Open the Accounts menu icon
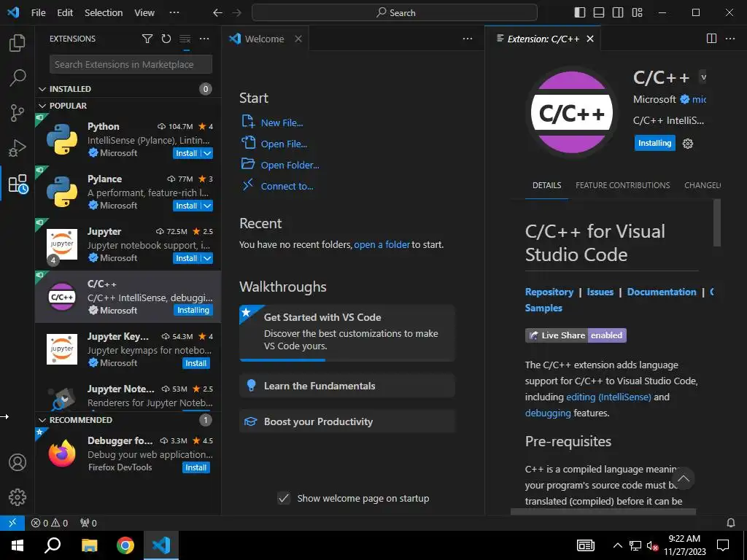 [x=18, y=462]
